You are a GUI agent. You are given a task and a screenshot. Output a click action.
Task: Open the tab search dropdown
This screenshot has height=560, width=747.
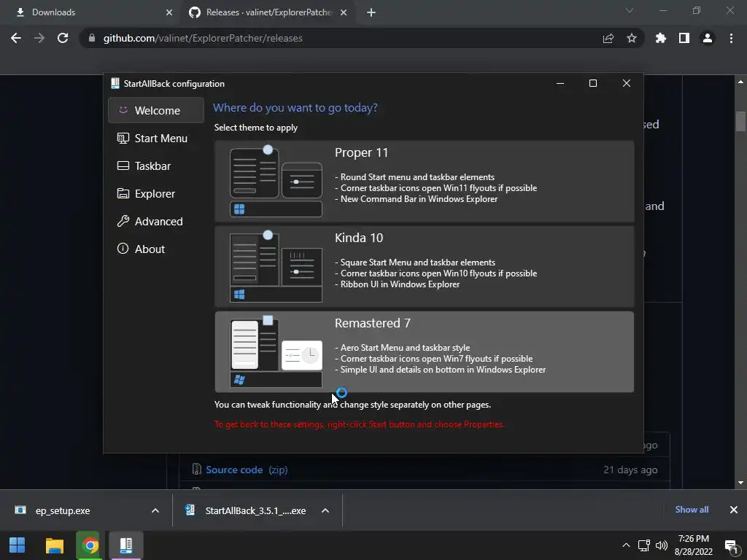click(630, 10)
